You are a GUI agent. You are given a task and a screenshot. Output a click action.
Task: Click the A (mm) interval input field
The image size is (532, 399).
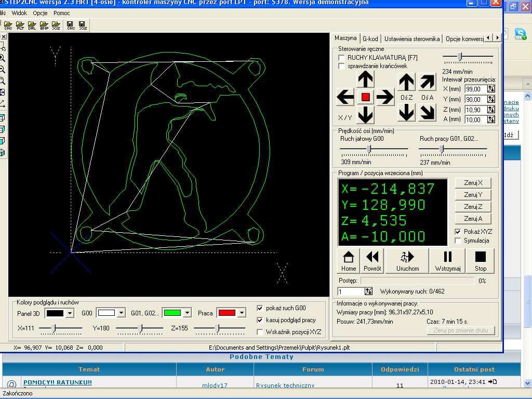point(476,119)
